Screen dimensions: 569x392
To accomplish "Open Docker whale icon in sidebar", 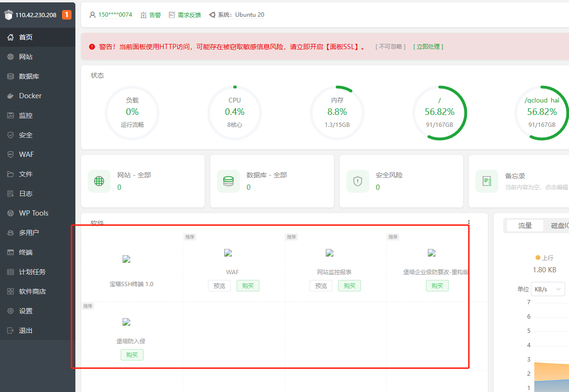I will click(x=10, y=96).
